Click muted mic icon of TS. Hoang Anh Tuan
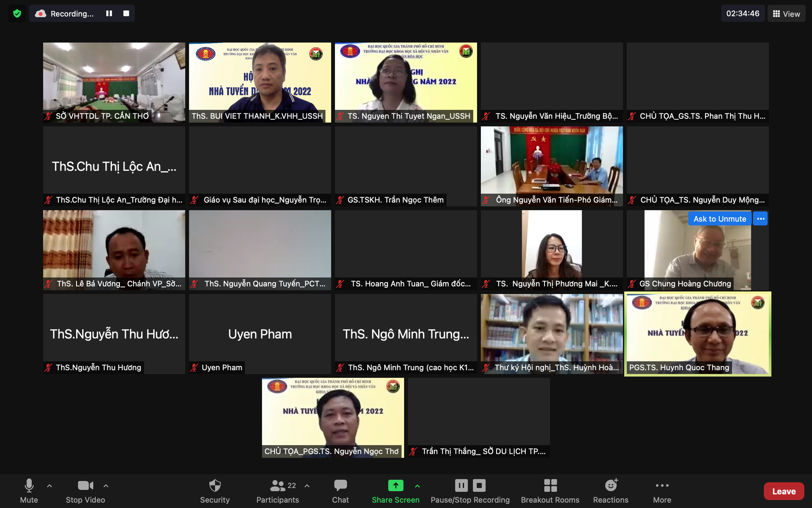The height and width of the screenshot is (508, 812). (340, 284)
